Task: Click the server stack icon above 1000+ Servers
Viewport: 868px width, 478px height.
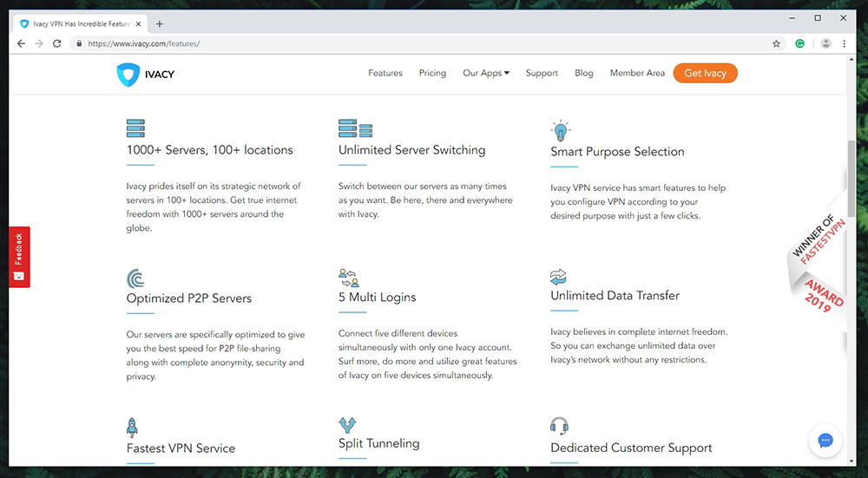Action: pos(135,128)
